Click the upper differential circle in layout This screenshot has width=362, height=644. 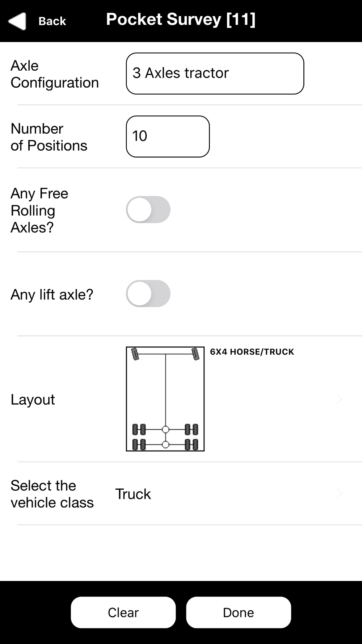pyautogui.click(x=165, y=430)
